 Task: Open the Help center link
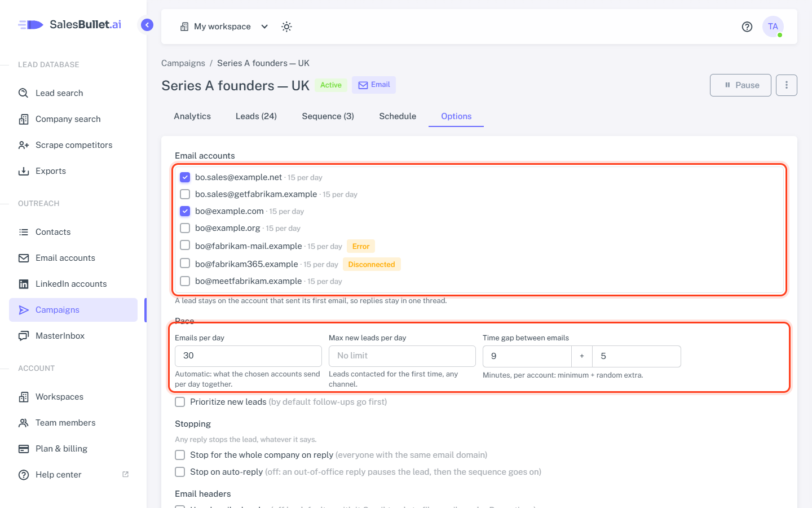73,475
